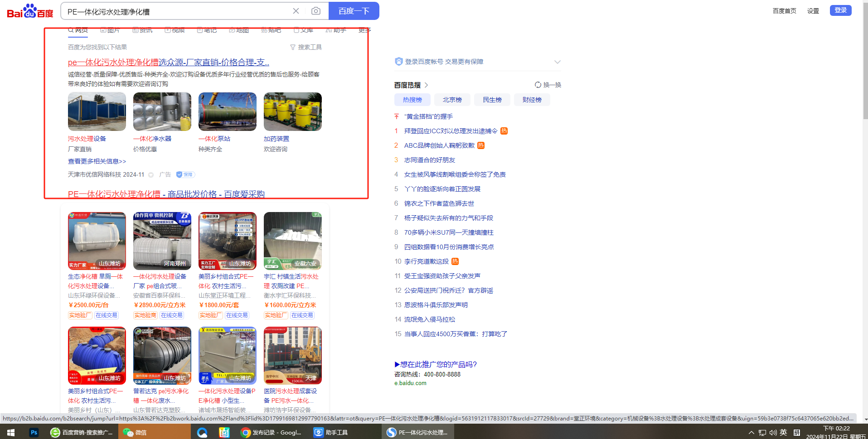This screenshot has height=439, width=868.
Task: Select the 热搜榜 hot list tab
Action: 412,100
